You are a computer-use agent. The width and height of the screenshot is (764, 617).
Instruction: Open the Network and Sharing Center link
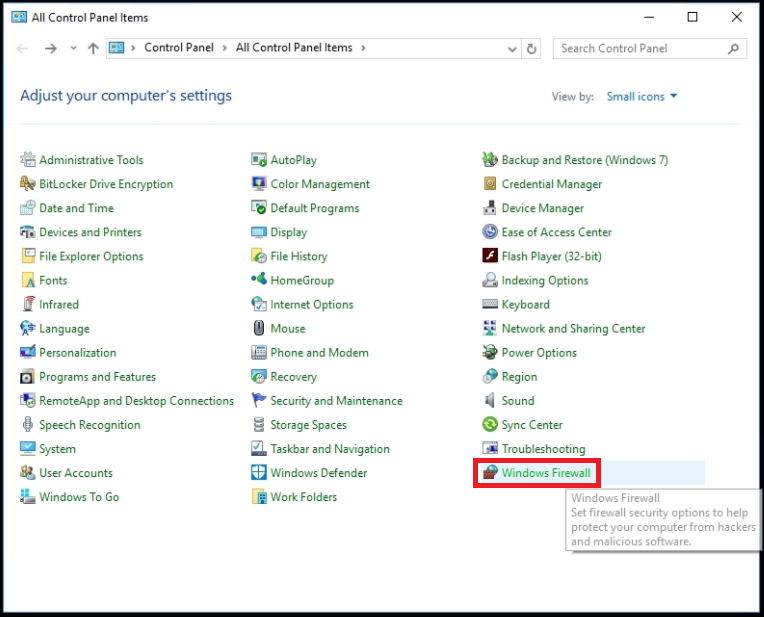point(573,329)
